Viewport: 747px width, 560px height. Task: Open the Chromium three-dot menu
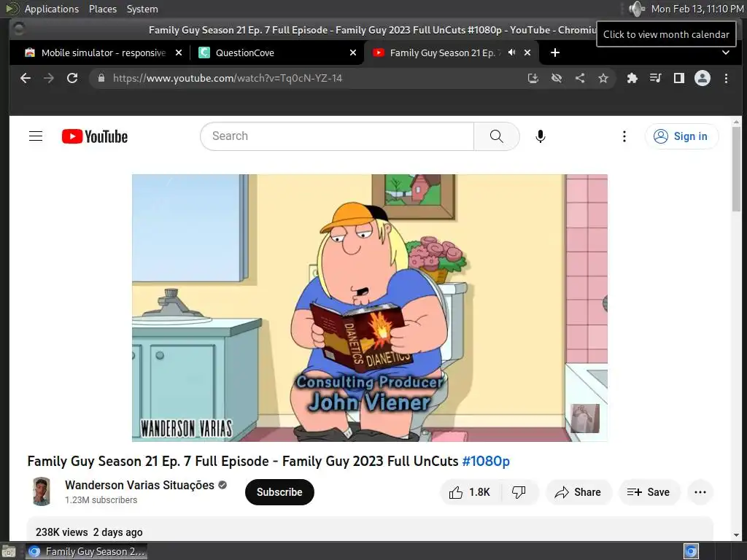click(x=726, y=78)
